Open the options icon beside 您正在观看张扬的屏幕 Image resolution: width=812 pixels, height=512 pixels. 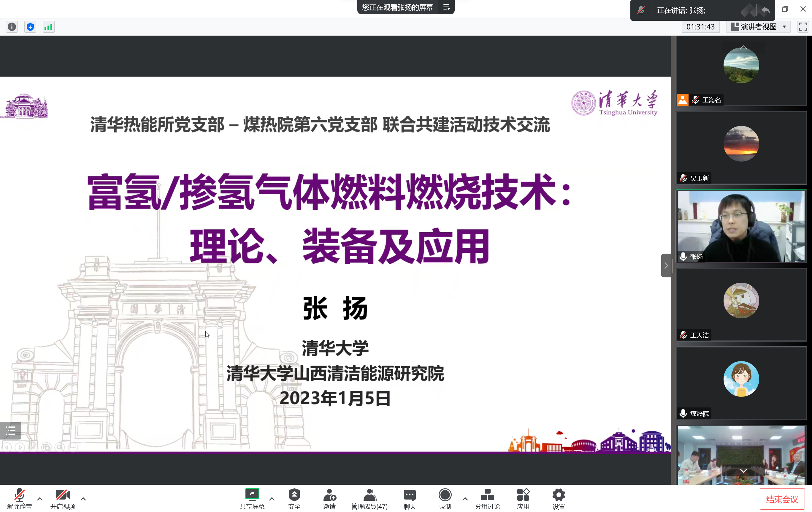pyautogui.click(x=446, y=7)
